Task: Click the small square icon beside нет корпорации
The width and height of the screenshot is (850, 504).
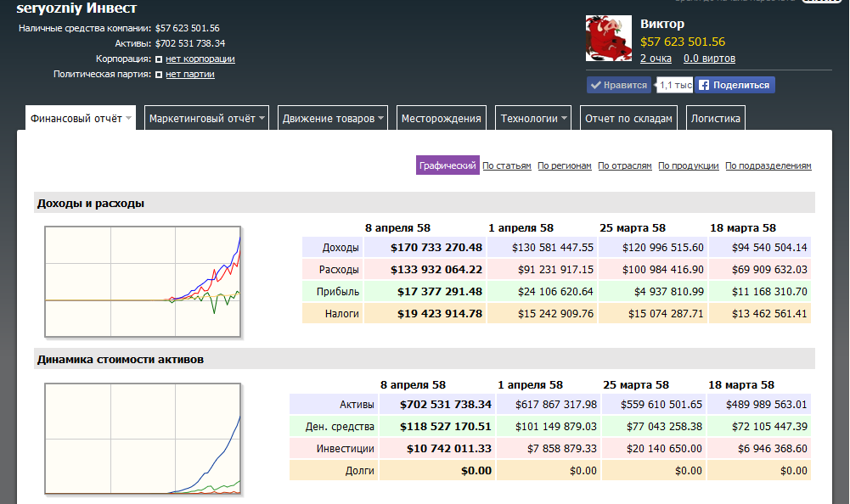Action: 159,59
